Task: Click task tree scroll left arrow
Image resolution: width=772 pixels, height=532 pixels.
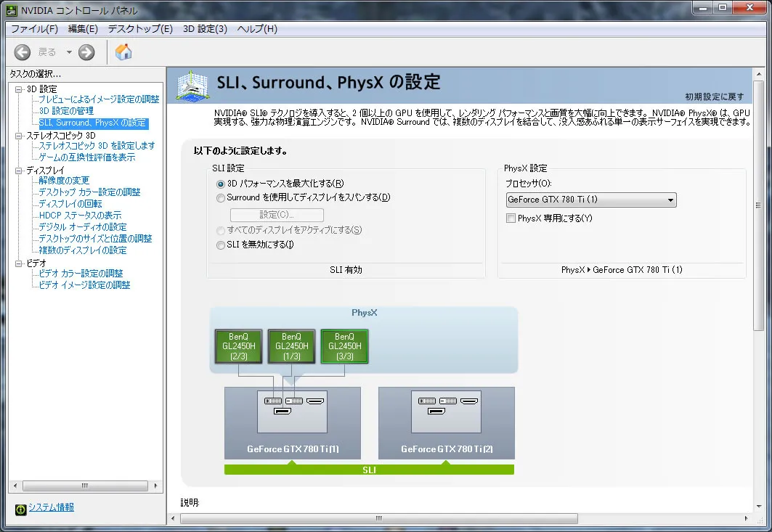Action: (15, 486)
